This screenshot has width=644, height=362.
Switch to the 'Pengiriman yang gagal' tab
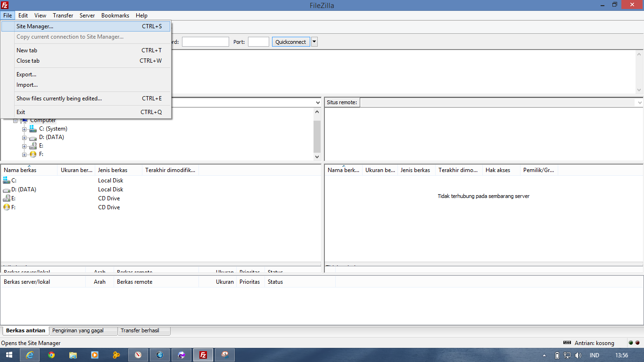click(x=83, y=330)
